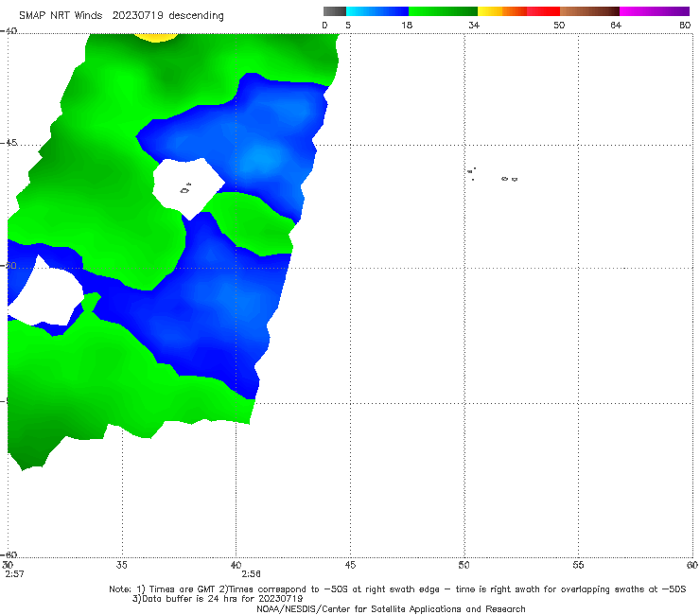Click the gray 0-5 segment of the color bar
The width and height of the screenshot is (700, 615).
click(335, 11)
